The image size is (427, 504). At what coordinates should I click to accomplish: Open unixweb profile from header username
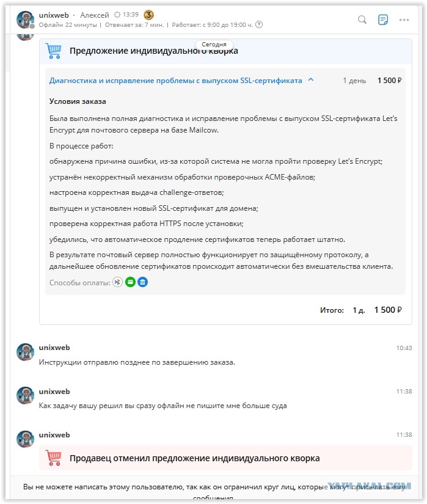[54, 15]
